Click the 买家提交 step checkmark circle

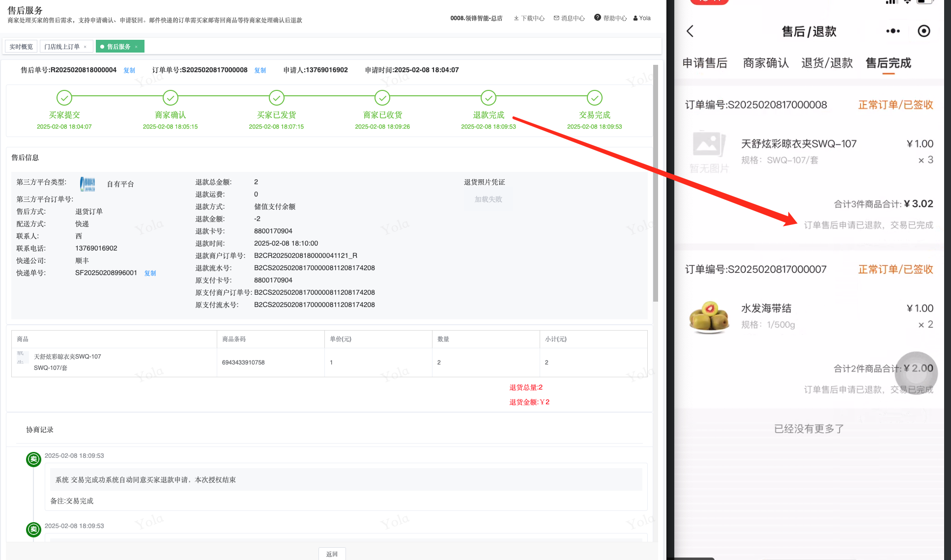pos(64,98)
